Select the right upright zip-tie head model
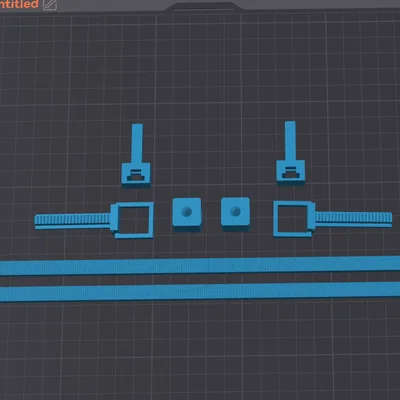This screenshot has width=400, height=400. pyautogui.click(x=291, y=152)
